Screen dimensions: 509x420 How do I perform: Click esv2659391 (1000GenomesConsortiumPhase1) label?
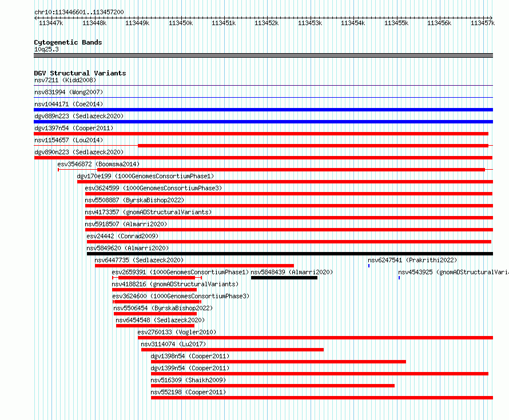point(180,272)
